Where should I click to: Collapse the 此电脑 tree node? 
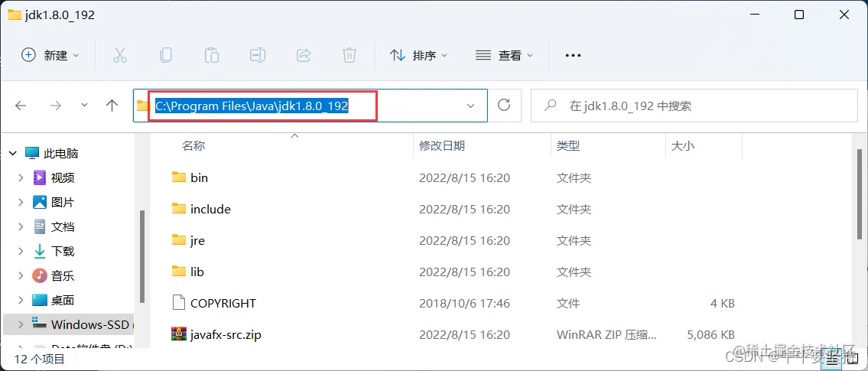click(13, 154)
